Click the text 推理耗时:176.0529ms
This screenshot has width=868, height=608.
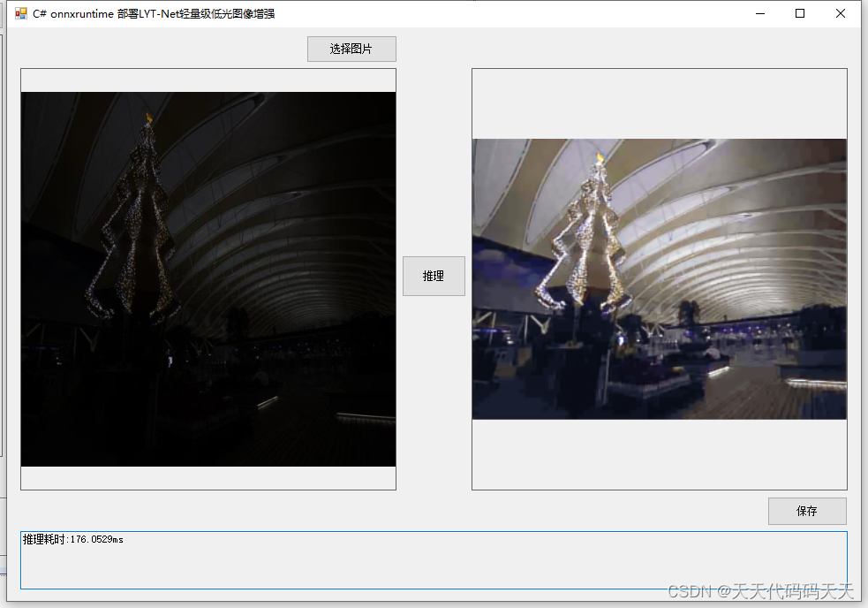73,539
